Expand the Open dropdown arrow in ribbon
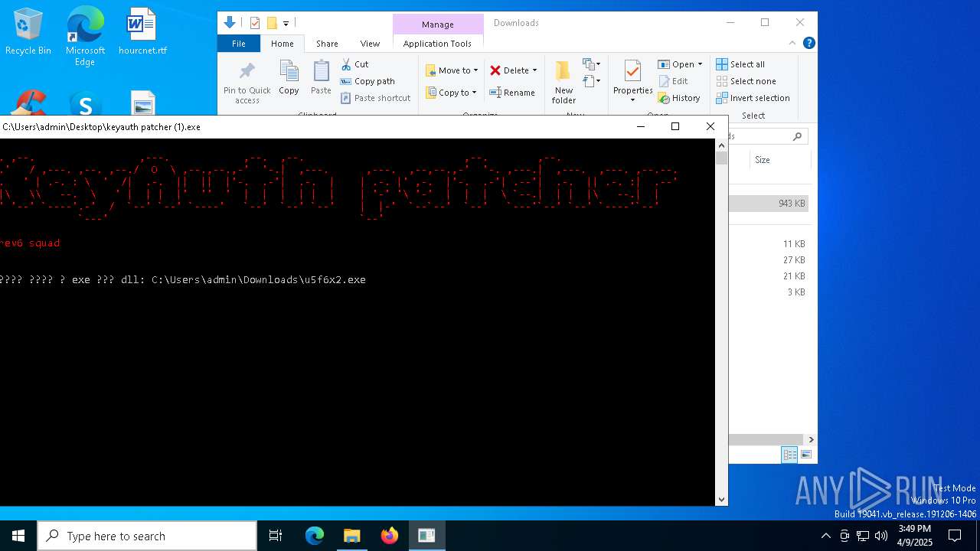The height and width of the screenshot is (551, 980). point(700,64)
